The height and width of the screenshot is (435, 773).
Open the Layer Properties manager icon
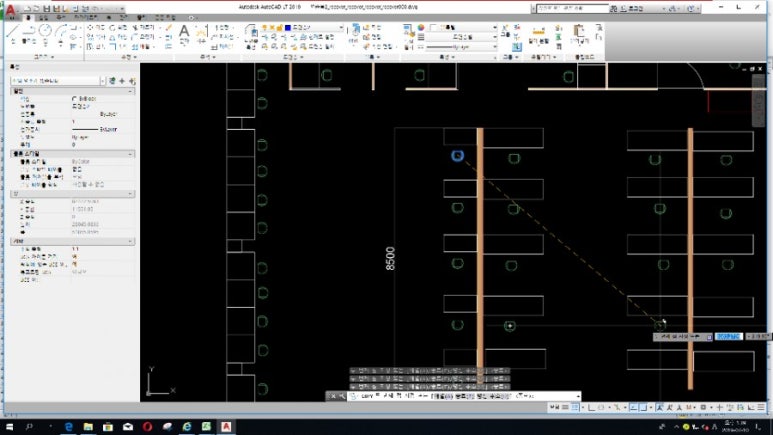point(251,32)
